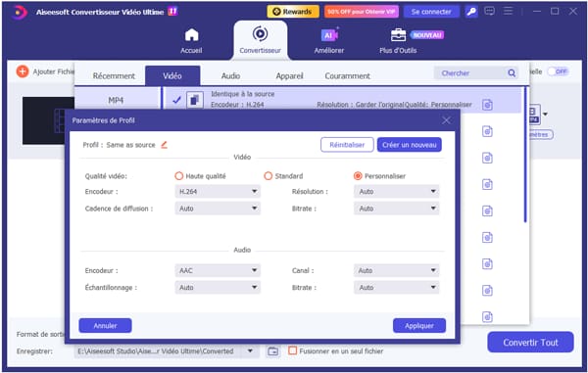Open the browse output folder icon
The width and height of the screenshot is (588, 373).
tap(273, 351)
